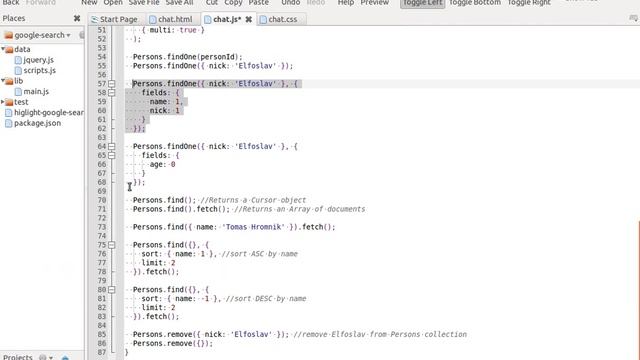This screenshot has width=640, height=360.
Task: Collapse code fold at line 65
Action: pyautogui.click(x=112, y=155)
